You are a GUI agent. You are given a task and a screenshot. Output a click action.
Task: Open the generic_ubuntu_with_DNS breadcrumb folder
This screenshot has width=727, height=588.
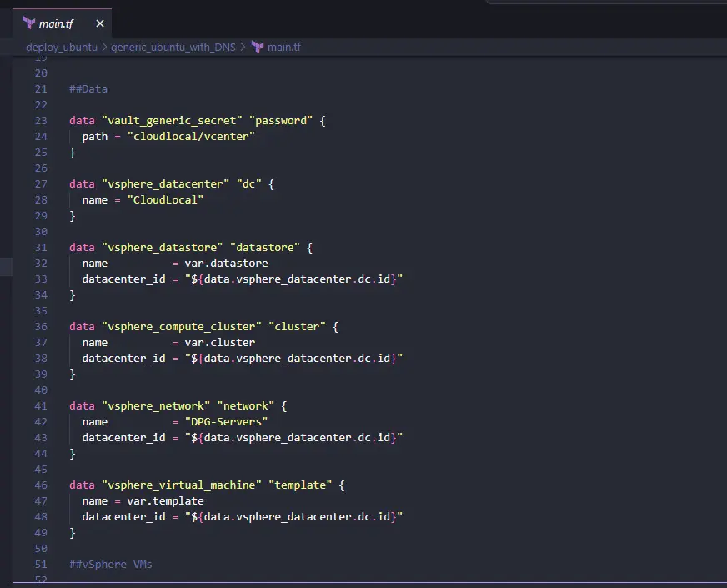click(175, 47)
